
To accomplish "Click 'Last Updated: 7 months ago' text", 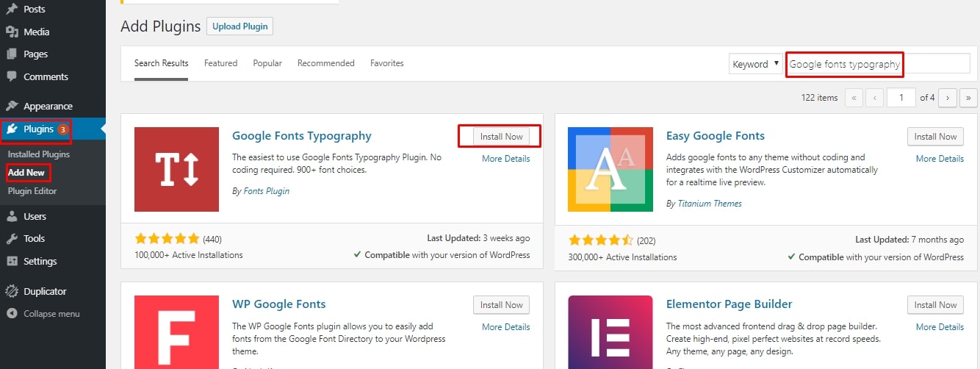I will coord(909,240).
